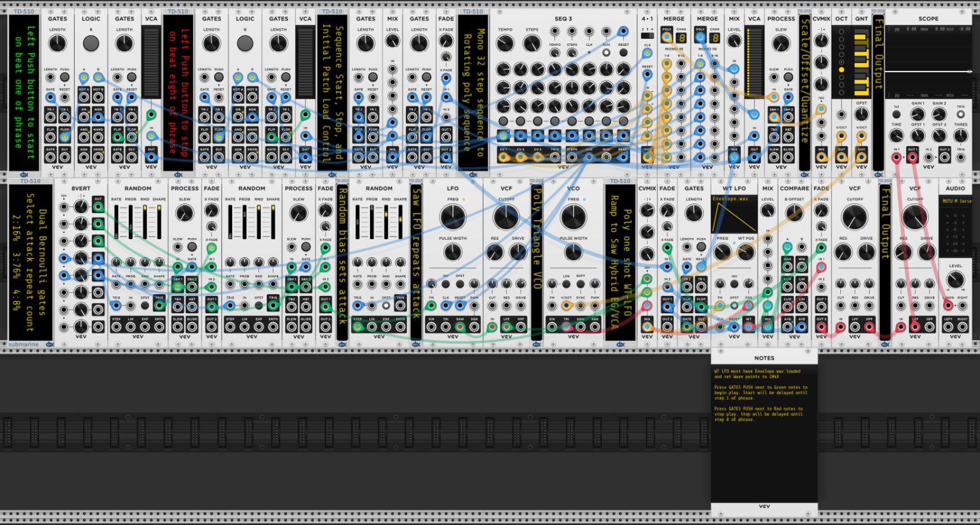
Task: Click the SIN output jack on LFO module
Action: coord(431,327)
